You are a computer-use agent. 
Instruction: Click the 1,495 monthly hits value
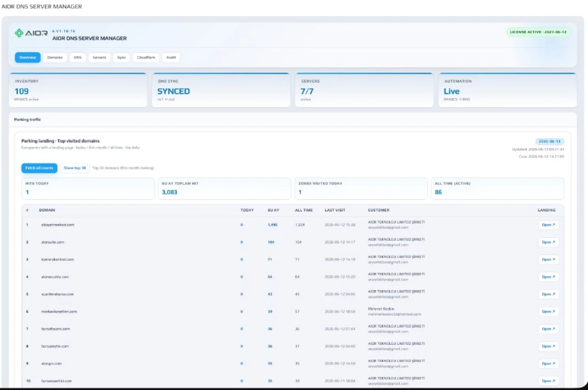pos(273,225)
